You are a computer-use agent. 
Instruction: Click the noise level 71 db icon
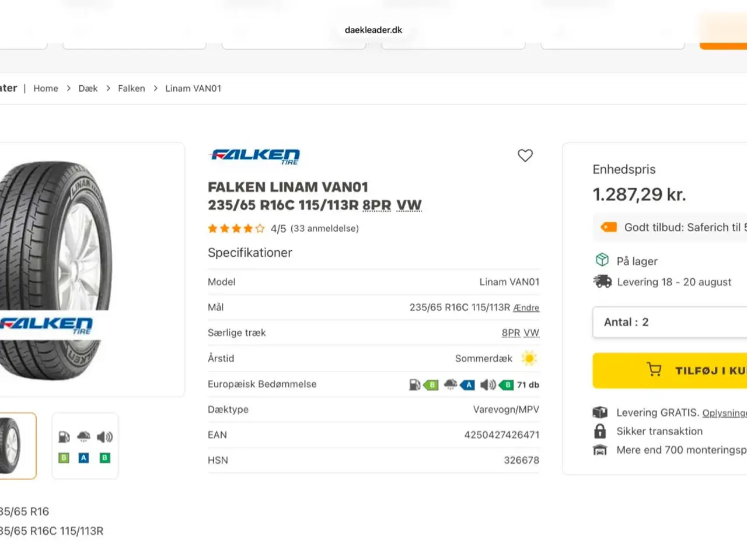tap(509, 384)
